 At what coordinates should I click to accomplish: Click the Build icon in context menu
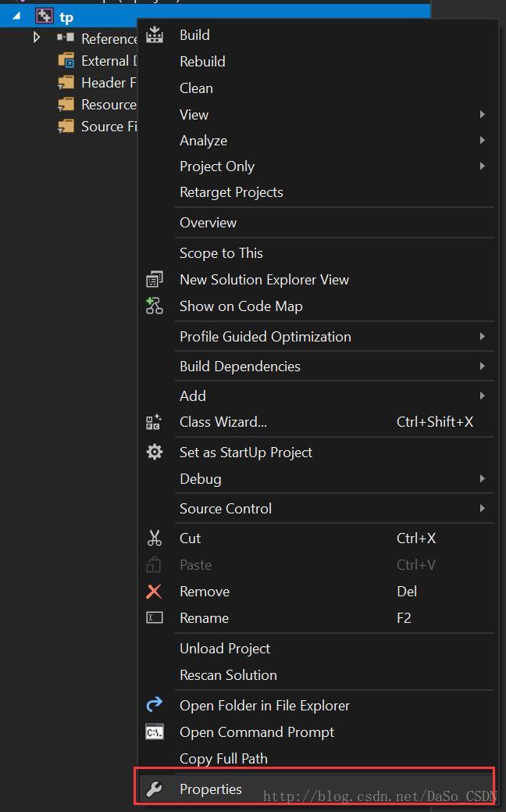click(154, 34)
